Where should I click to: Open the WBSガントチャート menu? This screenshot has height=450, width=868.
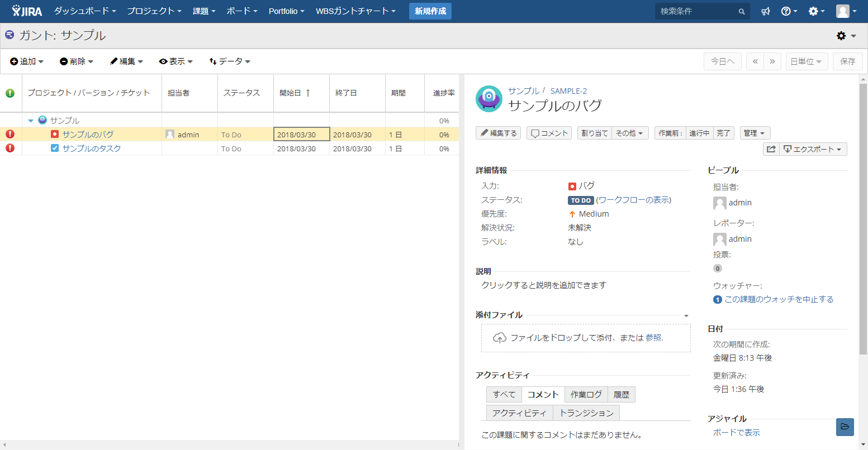click(355, 11)
